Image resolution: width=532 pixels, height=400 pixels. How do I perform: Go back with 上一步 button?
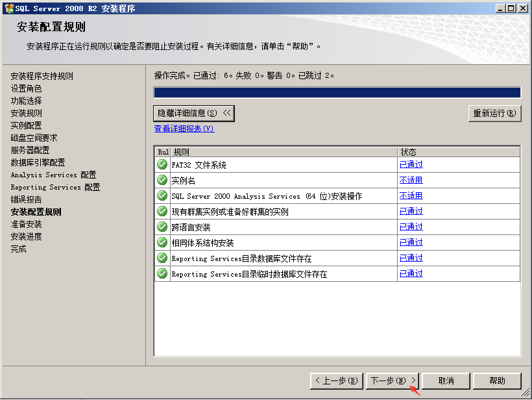(x=337, y=381)
